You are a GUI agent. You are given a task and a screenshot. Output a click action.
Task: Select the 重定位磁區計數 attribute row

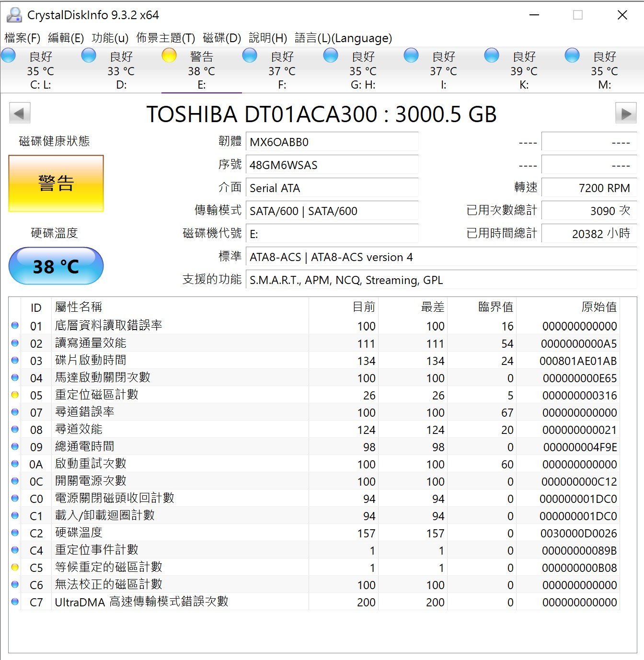(314, 395)
